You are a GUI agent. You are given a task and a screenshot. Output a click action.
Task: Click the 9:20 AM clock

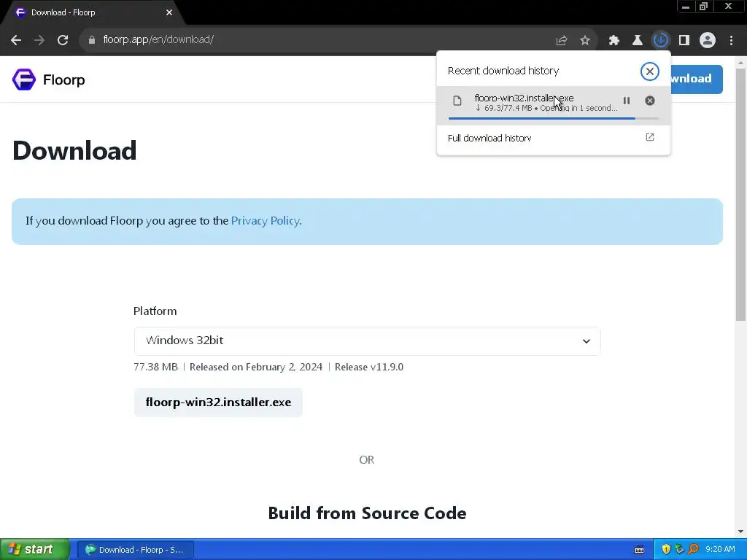click(x=720, y=550)
